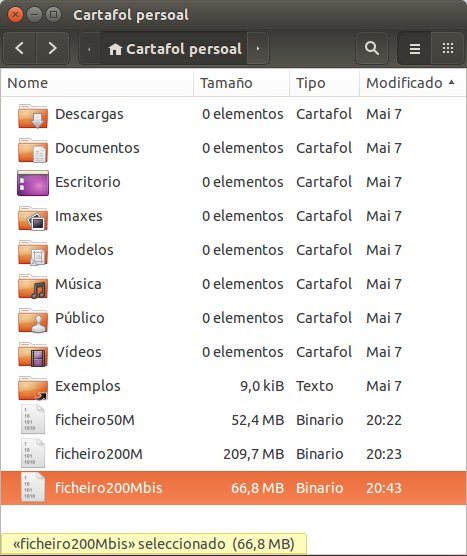Click the 209,7 MB size value

[x=254, y=455]
